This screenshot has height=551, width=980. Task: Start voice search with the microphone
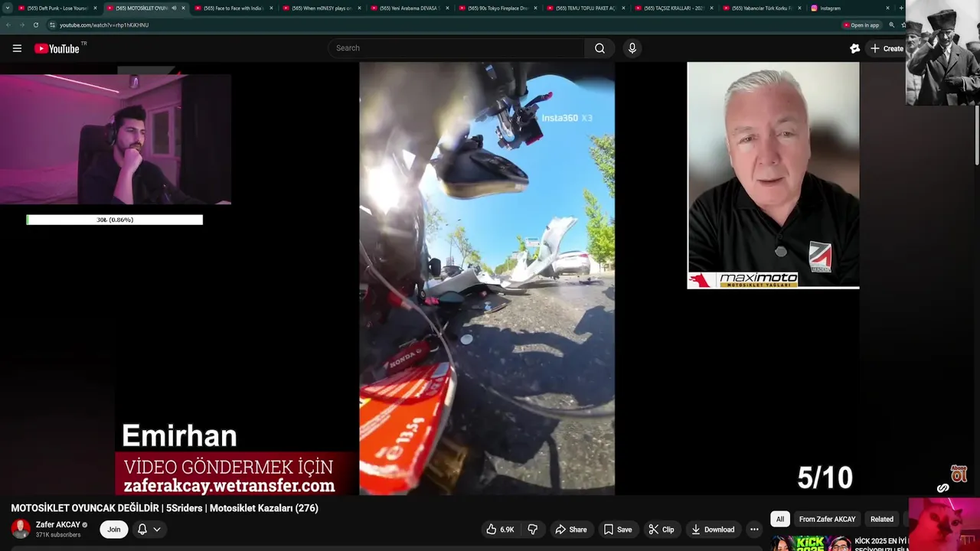[632, 48]
